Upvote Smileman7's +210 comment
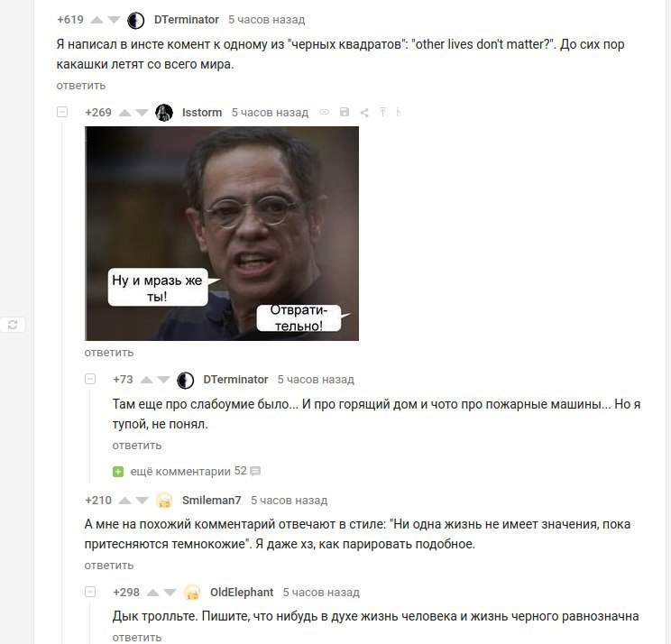The width and height of the screenshot is (671, 644). (x=125, y=501)
